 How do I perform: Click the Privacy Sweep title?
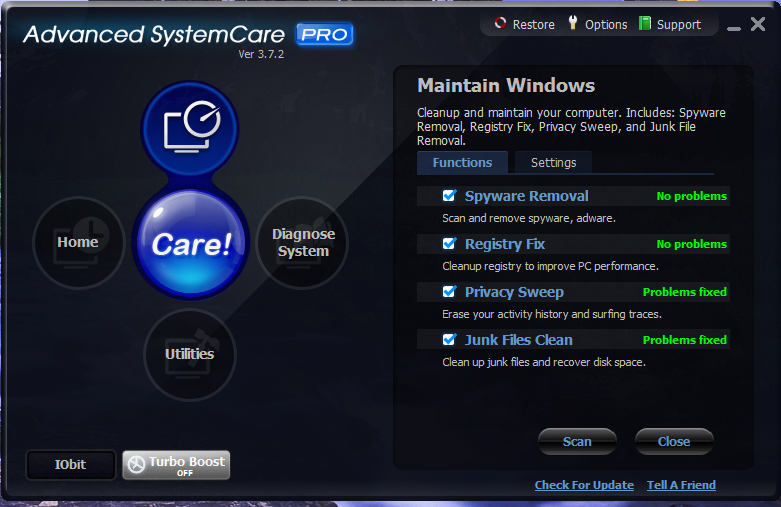coord(514,292)
